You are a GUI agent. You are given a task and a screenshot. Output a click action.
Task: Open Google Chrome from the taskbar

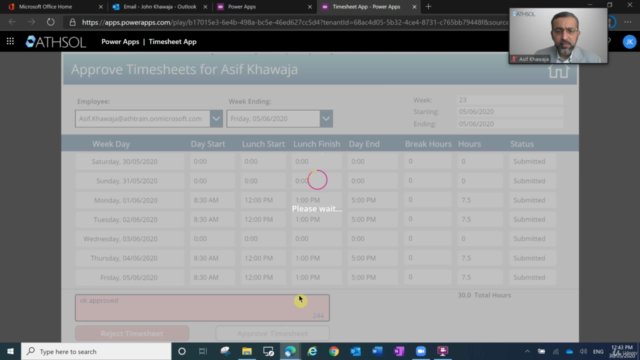pos(334,351)
